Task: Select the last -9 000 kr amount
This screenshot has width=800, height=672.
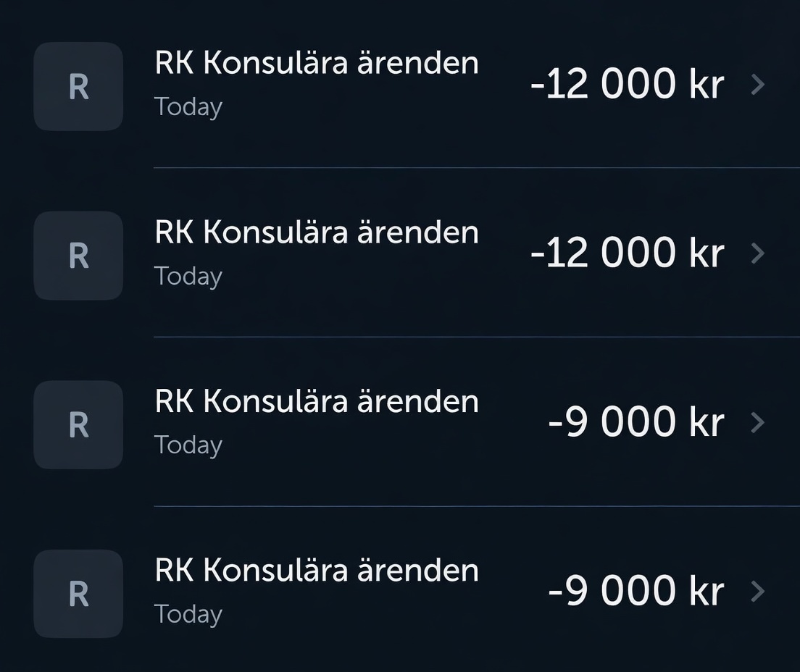Action: tap(636, 592)
